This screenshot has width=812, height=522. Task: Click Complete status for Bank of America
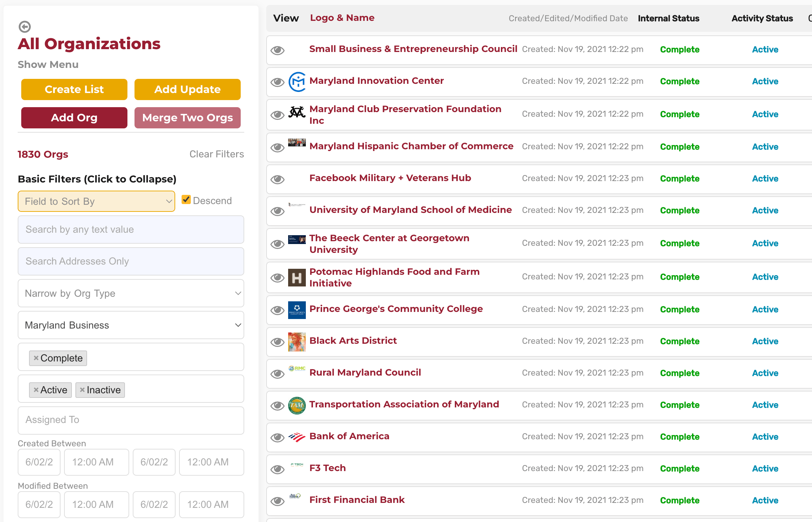(x=680, y=437)
